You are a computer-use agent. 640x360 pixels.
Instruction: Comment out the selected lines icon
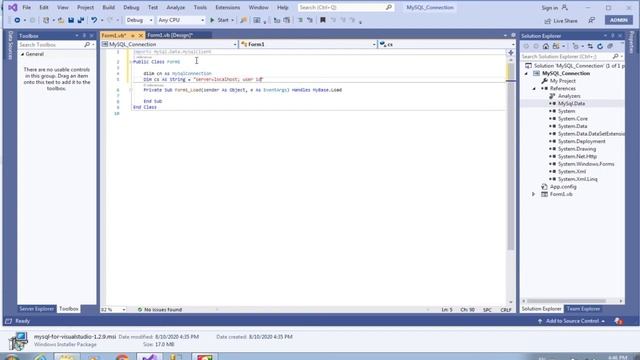pyautogui.click(x=300, y=20)
